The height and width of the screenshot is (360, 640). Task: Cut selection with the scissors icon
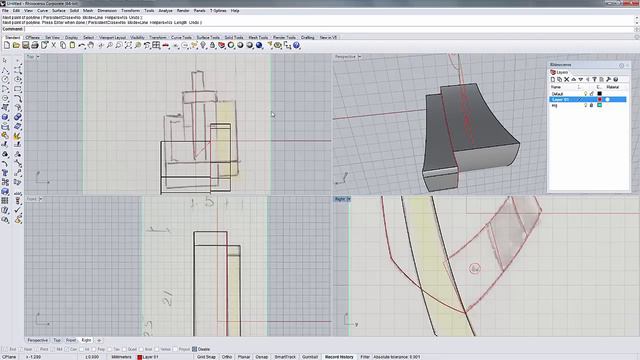coord(53,45)
